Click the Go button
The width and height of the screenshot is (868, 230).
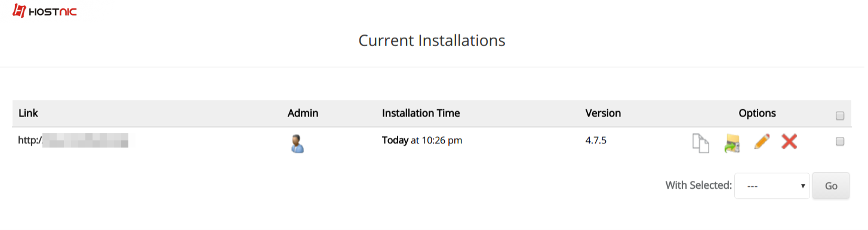pyautogui.click(x=831, y=186)
